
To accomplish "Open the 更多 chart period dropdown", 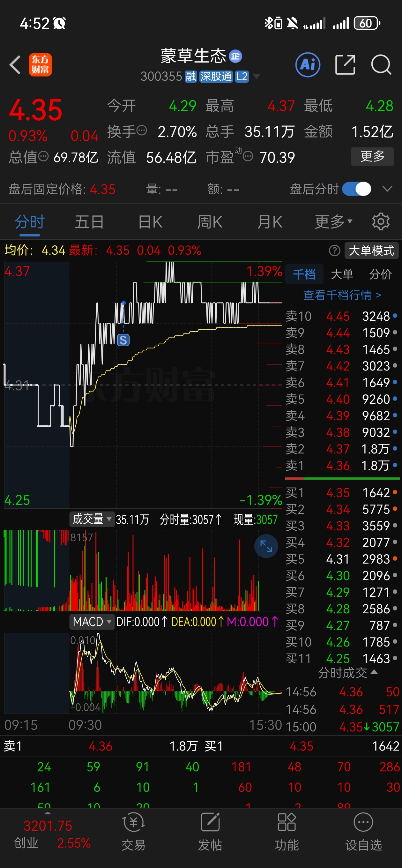I will (x=334, y=221).
